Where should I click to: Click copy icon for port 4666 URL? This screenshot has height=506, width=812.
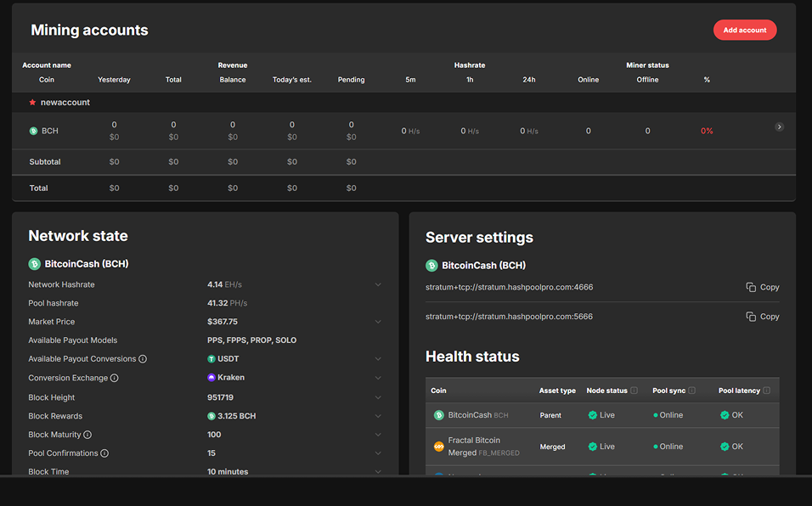751,287
